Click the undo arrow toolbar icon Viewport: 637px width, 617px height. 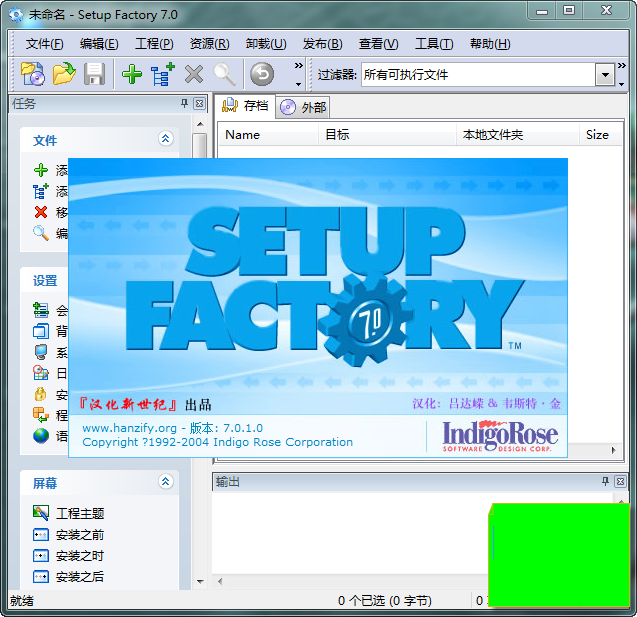261,74
